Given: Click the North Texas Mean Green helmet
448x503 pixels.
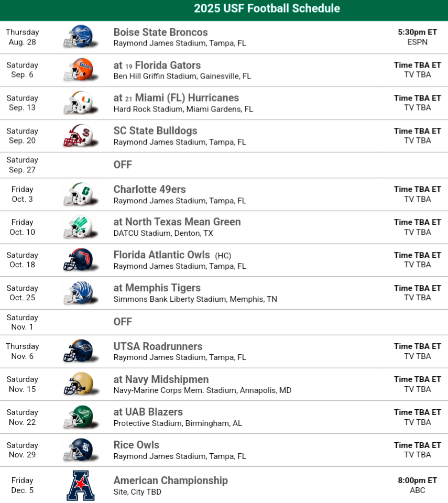Looking at the screenshot, I should click(78, 227).
